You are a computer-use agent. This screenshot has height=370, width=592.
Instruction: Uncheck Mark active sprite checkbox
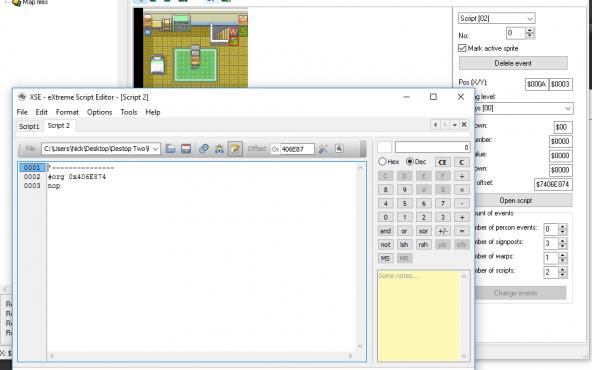[462, 48]
